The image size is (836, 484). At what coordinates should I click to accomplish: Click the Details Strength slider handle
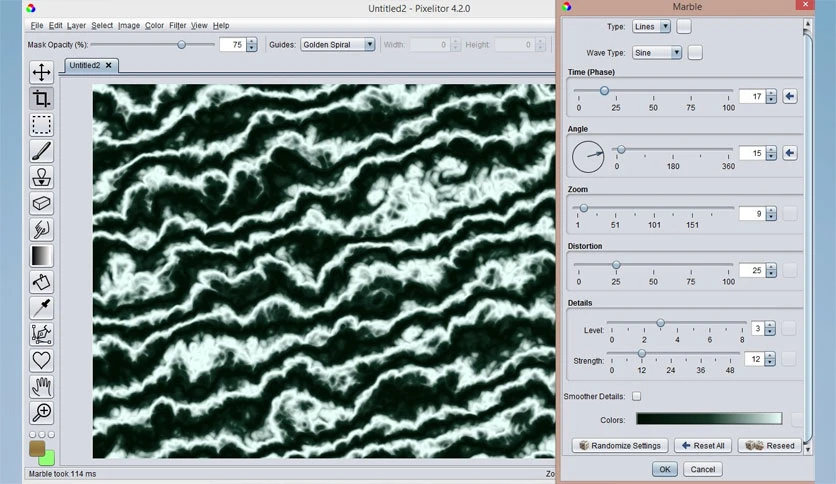(x=642, y=353)
